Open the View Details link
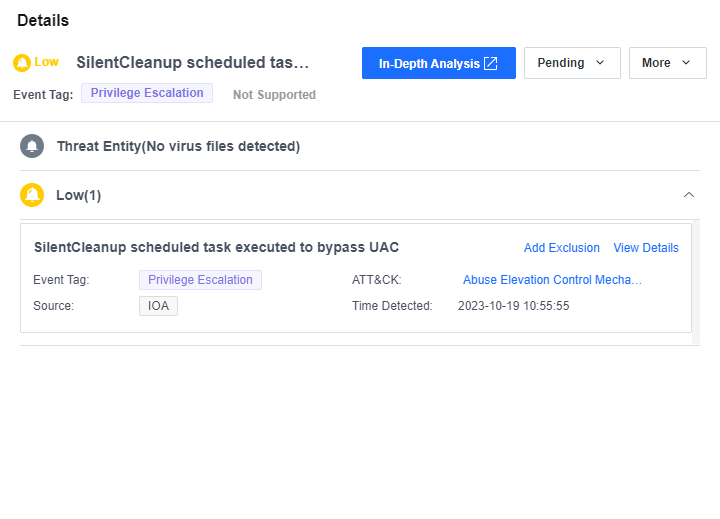The width and height of the screenshot is (720, 519). (x=646, y=248)
